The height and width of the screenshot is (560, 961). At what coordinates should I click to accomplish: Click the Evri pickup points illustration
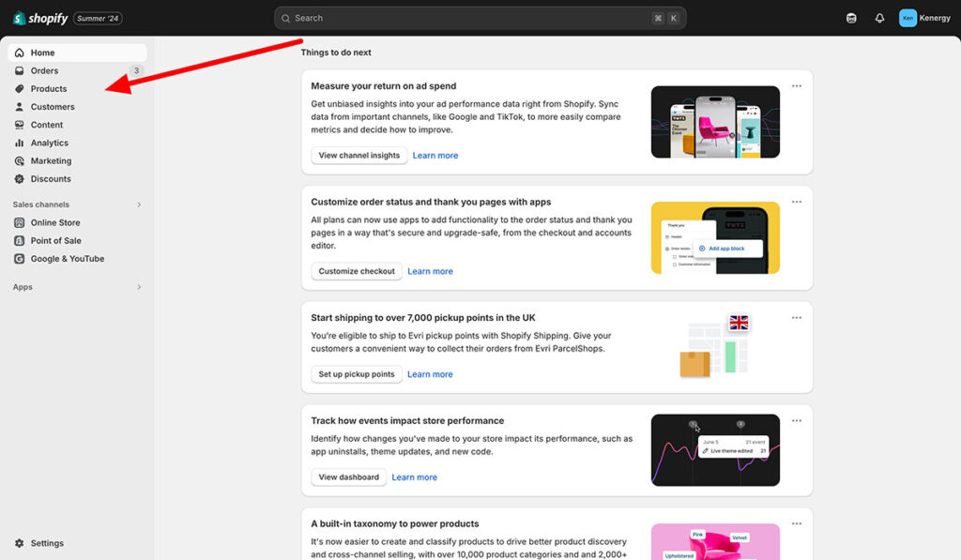[715, 347]
